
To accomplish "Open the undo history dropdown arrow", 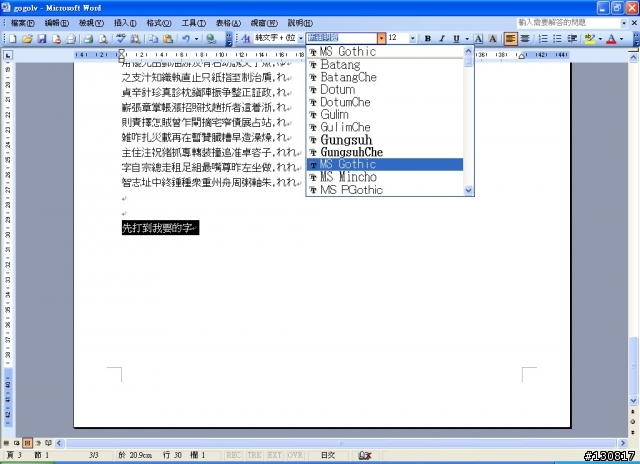I will [x=196, y=39].
